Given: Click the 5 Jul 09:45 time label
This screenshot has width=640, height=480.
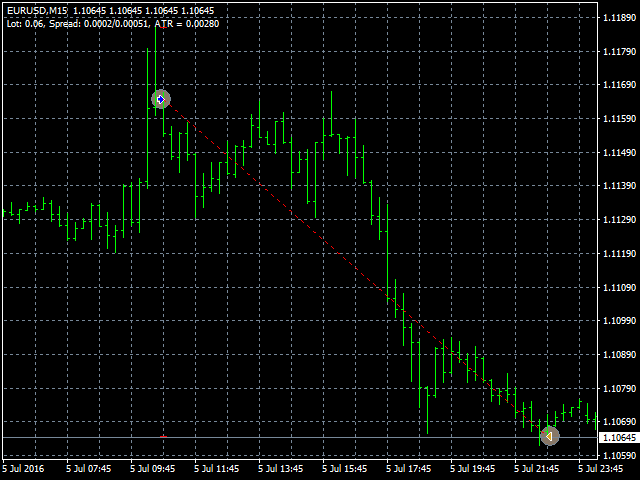Looking at the screenshot, I should click(152, 468).
